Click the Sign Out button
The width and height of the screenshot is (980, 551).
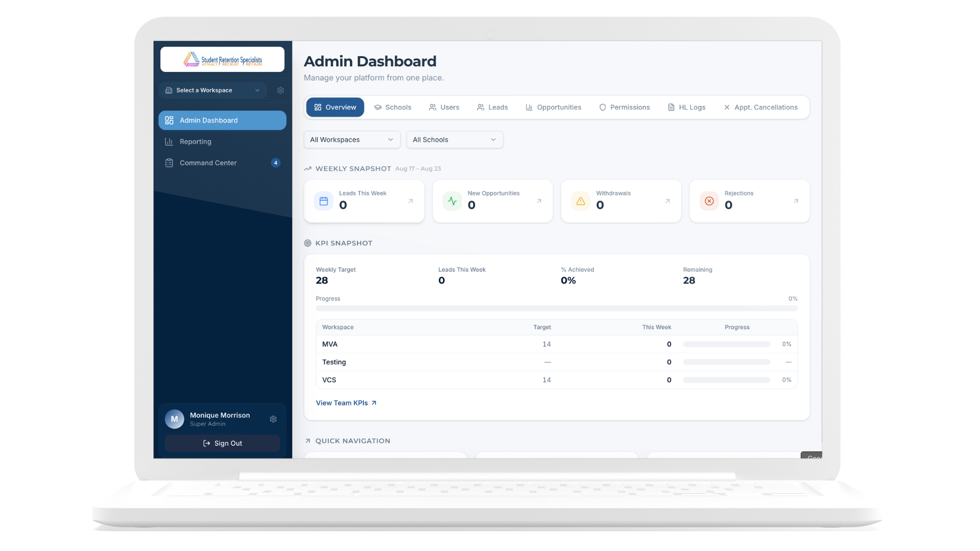click(x=223, y=443)
